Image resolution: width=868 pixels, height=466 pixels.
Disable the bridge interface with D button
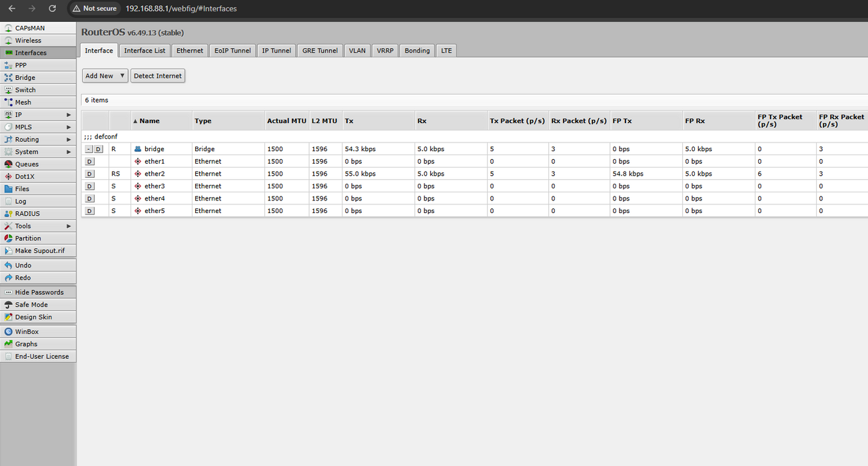coord(99,149)
